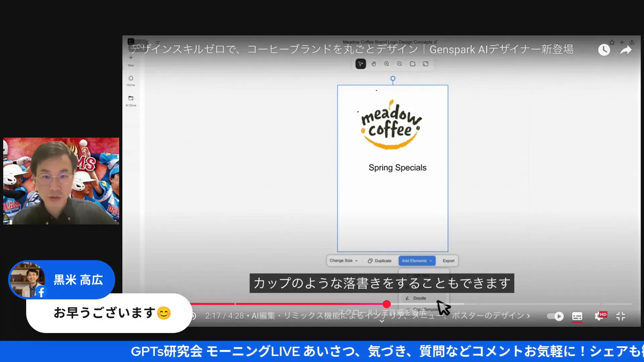Exit fullscreen with the minimize-screen icon
This screenshot has height=362, width=644.
point(621,316)
